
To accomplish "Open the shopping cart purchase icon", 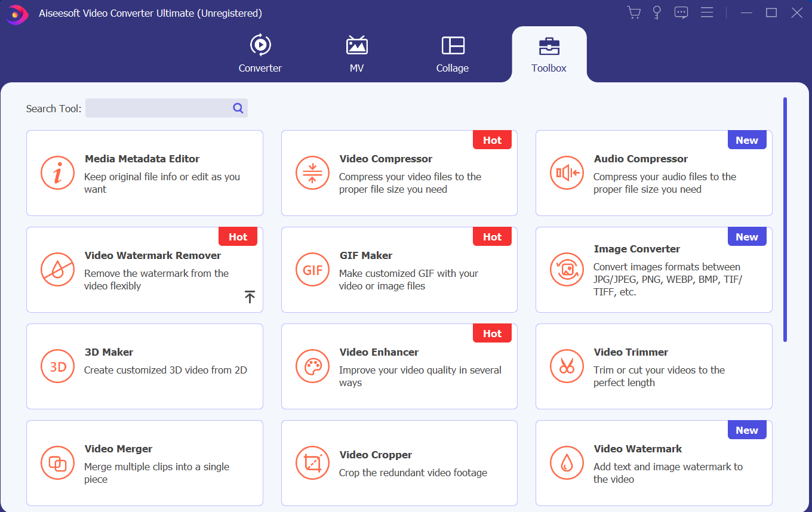I will 634,13.
